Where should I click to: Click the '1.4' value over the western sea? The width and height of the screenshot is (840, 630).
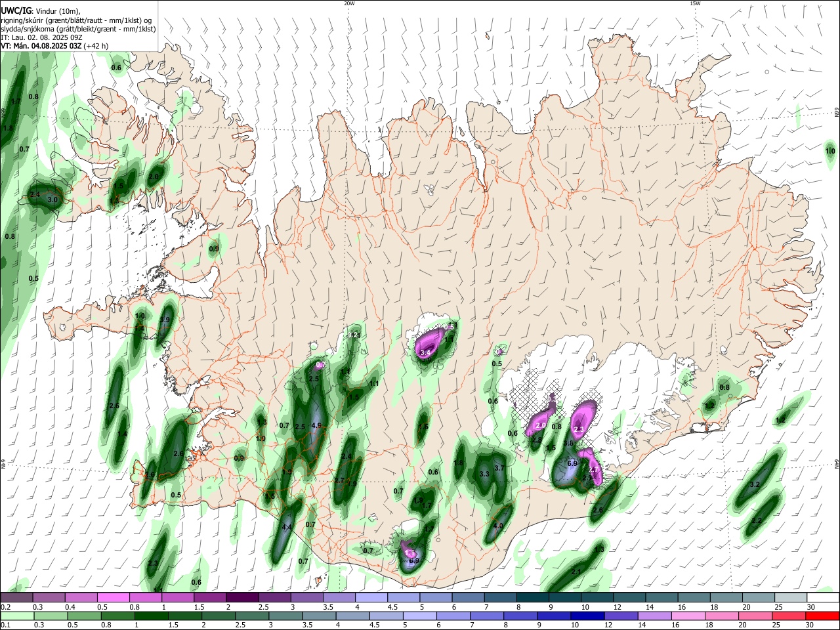click(x=122, y=434)
